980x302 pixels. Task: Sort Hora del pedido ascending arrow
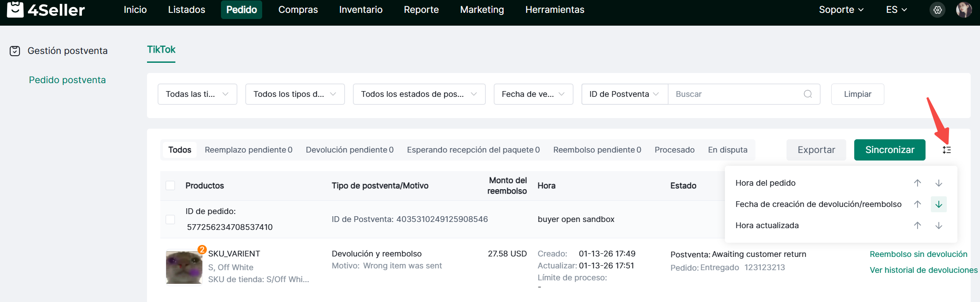pyautogui.click(x=917, y=183)
